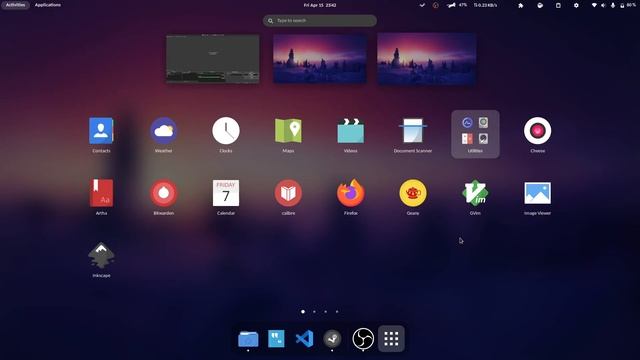Open Steam from the dock
The height and width of the screenshot is (360, 640).
click(x=332, y=339)
